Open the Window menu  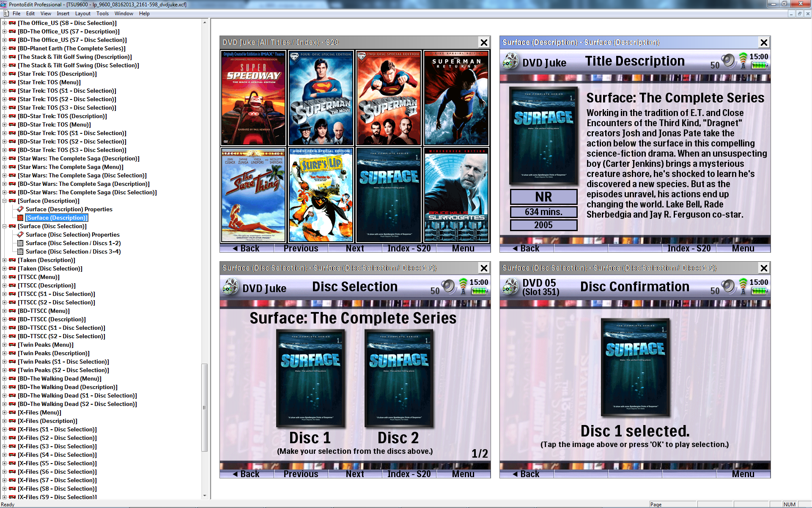click(x=124, y=14)
